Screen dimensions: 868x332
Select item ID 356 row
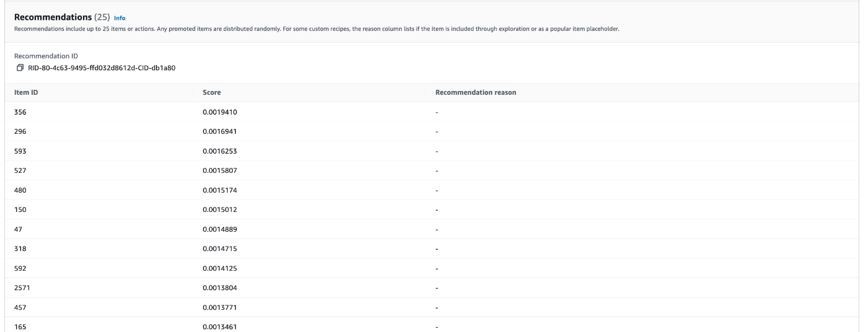coord(434,112)
